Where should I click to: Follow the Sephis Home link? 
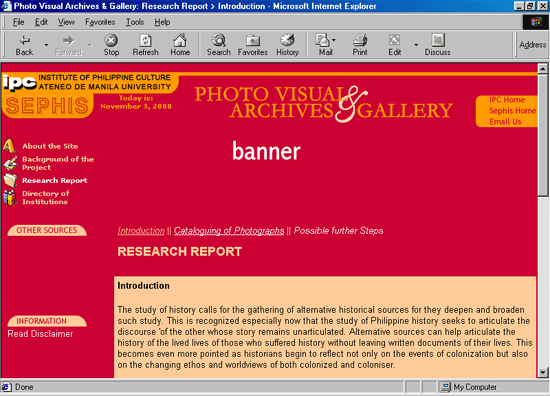tap(512, 110)
